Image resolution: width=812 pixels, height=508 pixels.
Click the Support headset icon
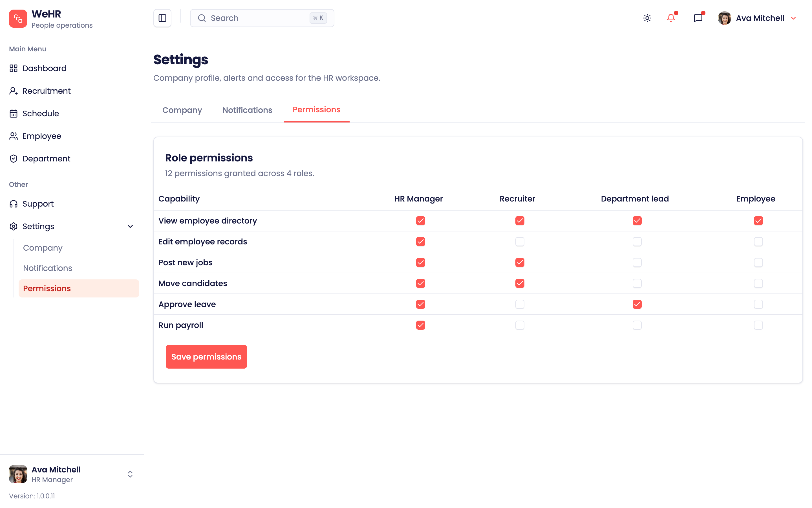click(x=14, y=204)
